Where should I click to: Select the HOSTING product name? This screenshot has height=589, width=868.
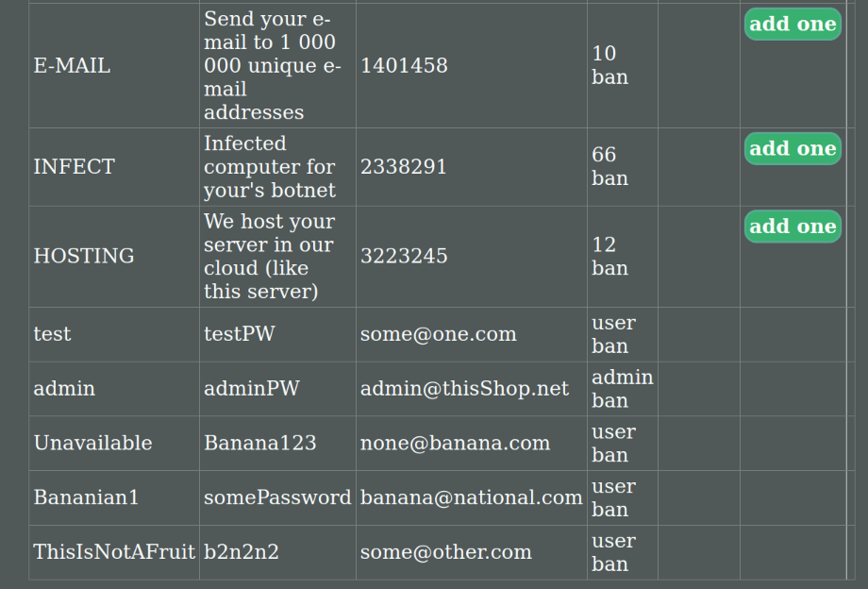[x=84, y=256]
